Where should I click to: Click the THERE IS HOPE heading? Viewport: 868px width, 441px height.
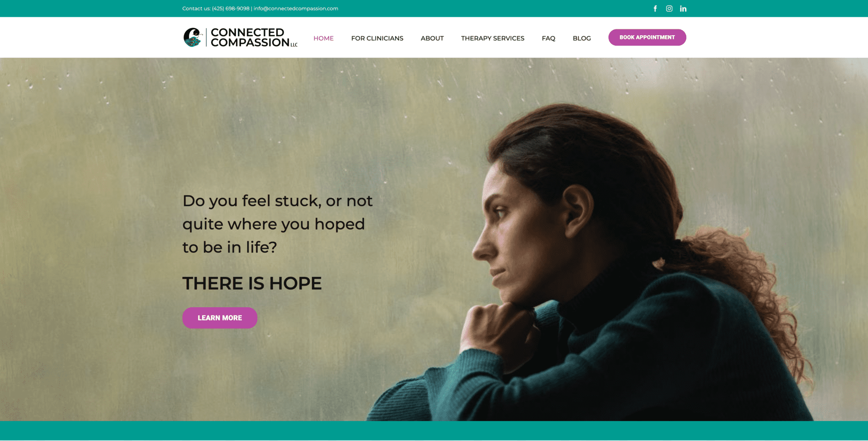[252, 284]
